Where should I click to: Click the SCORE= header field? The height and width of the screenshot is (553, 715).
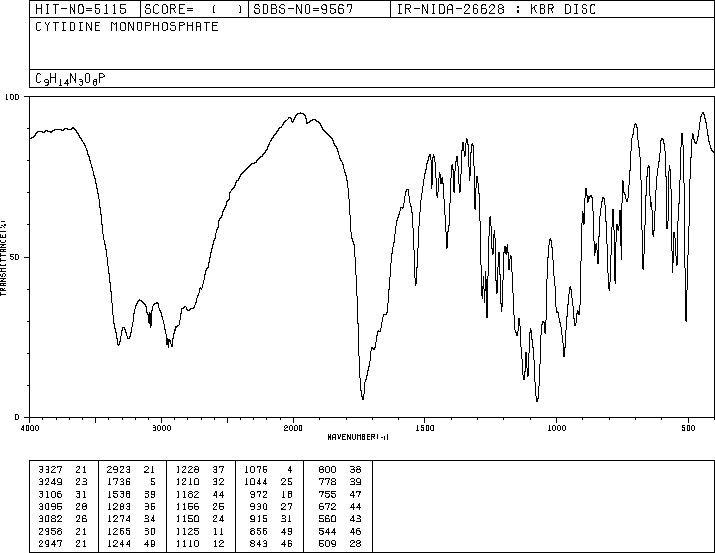194,9
